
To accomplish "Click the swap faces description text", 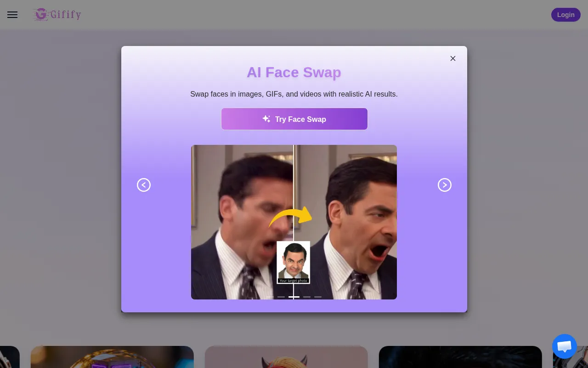I will tap(294, 94).
